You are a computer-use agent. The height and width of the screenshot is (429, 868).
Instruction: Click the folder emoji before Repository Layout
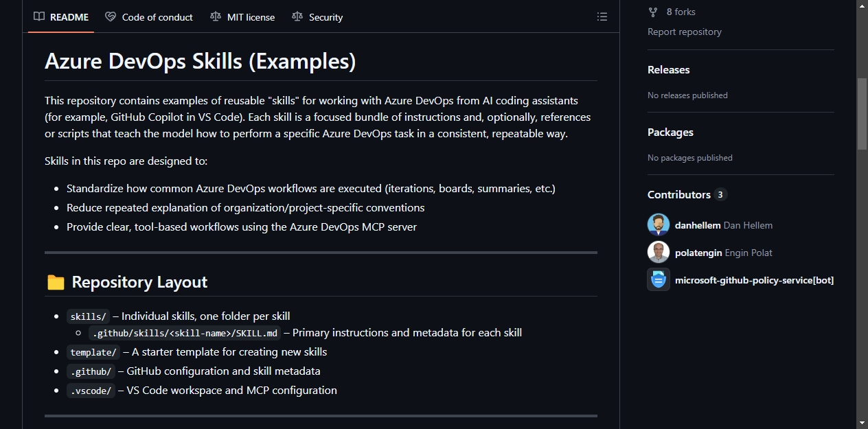[56, 282]
